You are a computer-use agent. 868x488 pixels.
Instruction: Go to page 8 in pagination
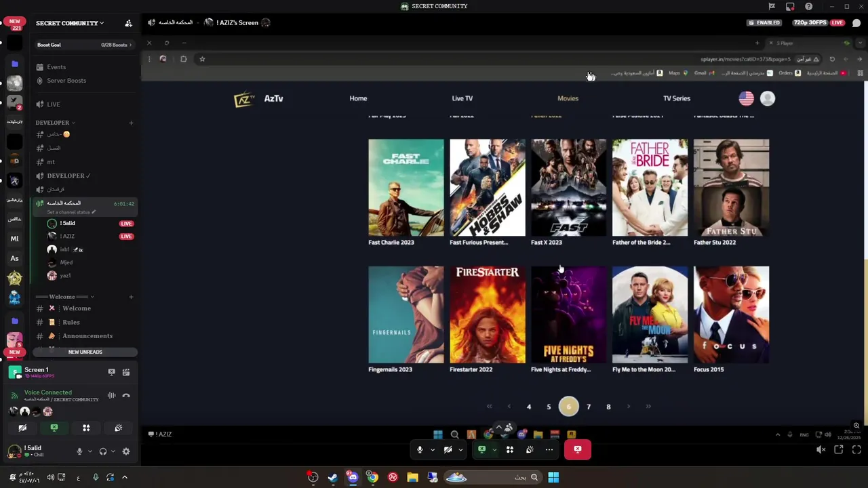(x=608, y=407)
